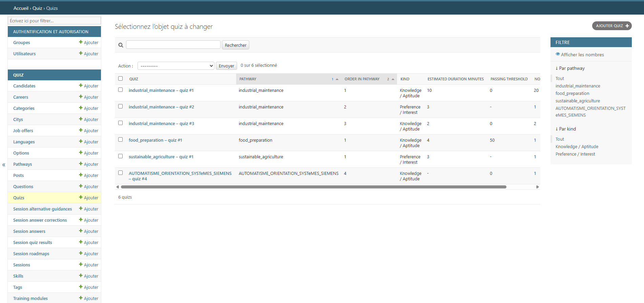This screenshot has height=303, width=644.
Task: Select Tout under Par pathway
Action: (x=560, y=78)
